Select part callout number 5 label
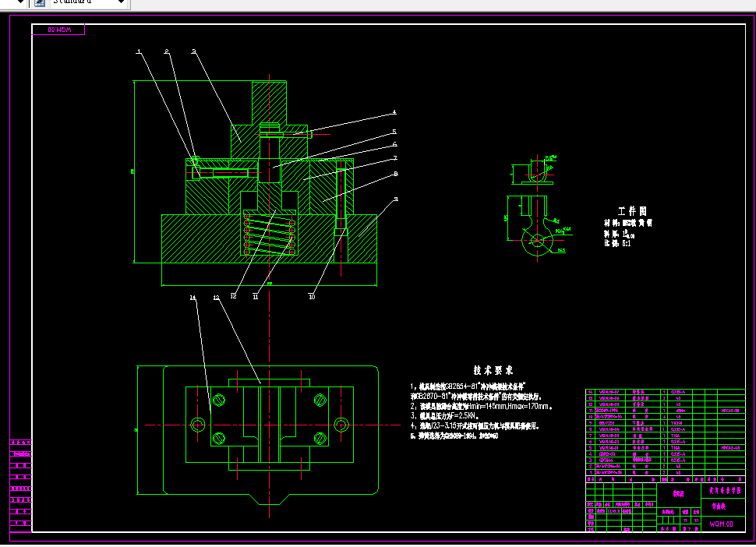The width and height of the screenshot is (756, 547). 394,132
